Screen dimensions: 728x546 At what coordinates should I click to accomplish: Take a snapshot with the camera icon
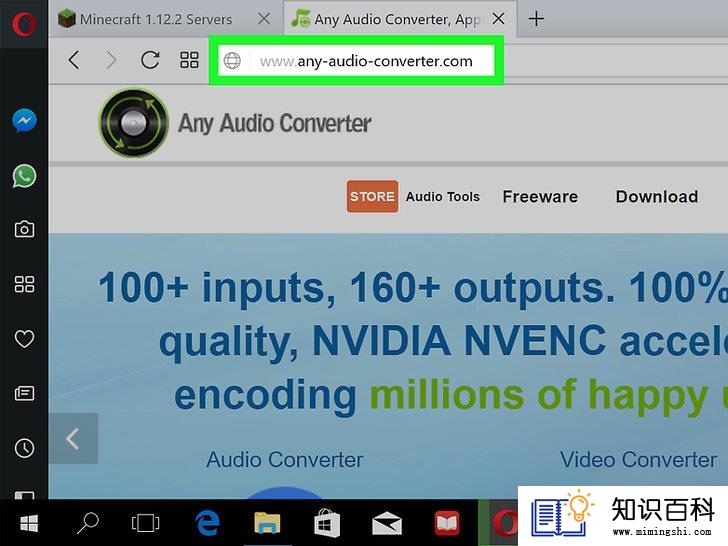point(24,229)
